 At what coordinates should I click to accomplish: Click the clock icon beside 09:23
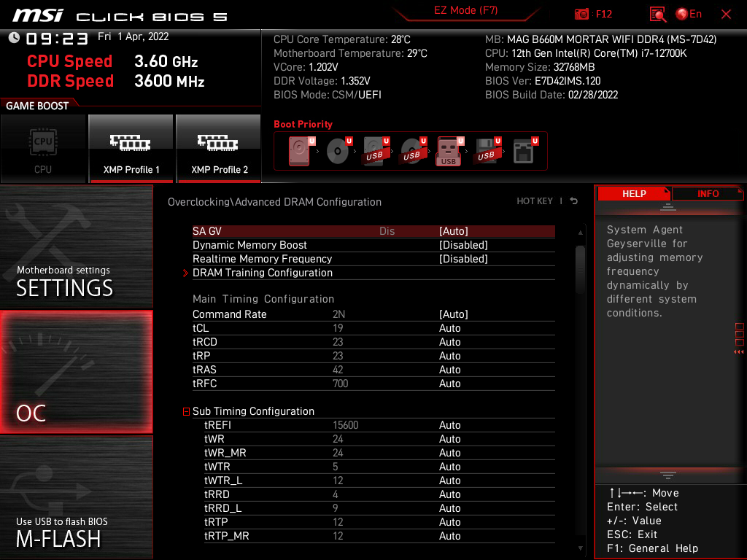14,38
